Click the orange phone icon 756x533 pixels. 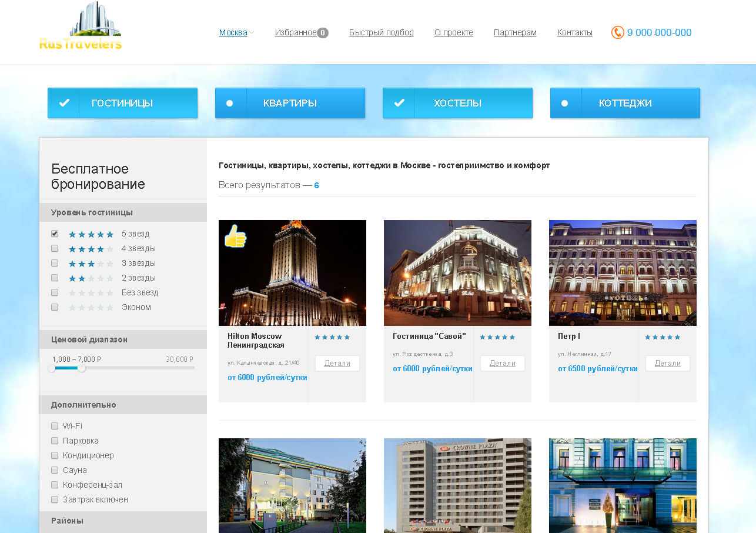617,32
